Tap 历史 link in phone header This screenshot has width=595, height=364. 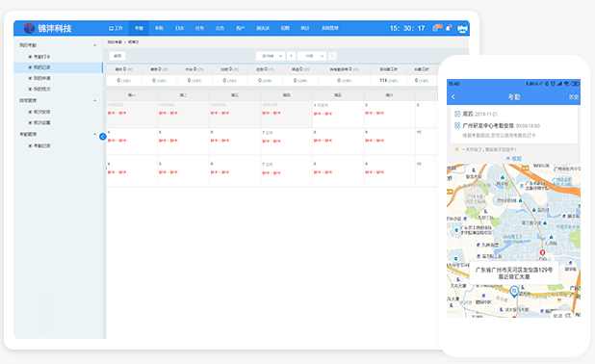574,97
